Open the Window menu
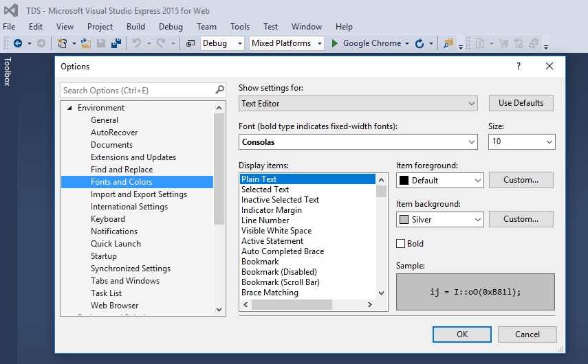 tap(306, 27)
